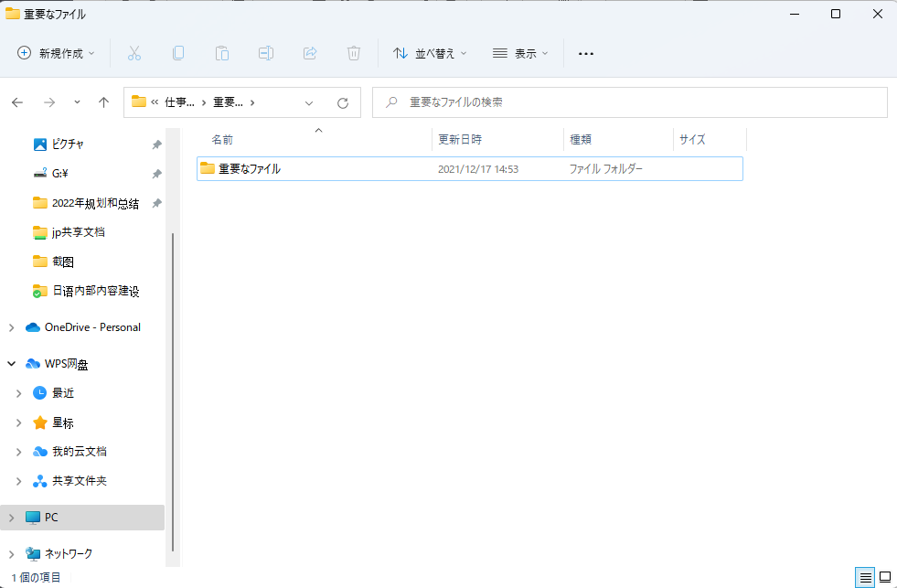Click the Rename icon in toolbar

coord(266,53)
